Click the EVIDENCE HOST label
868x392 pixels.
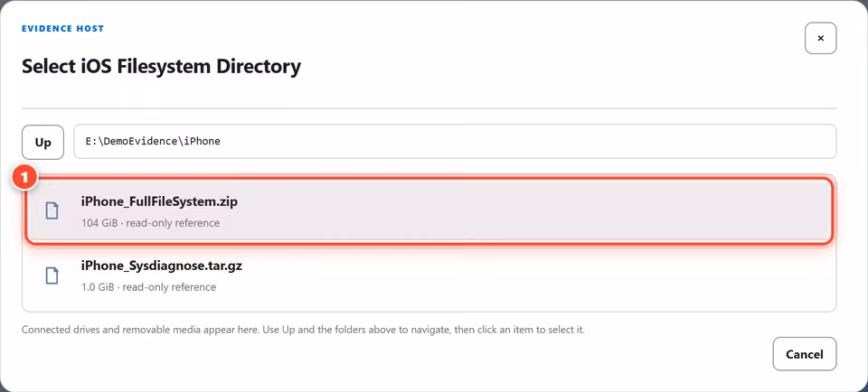point(62,28)
